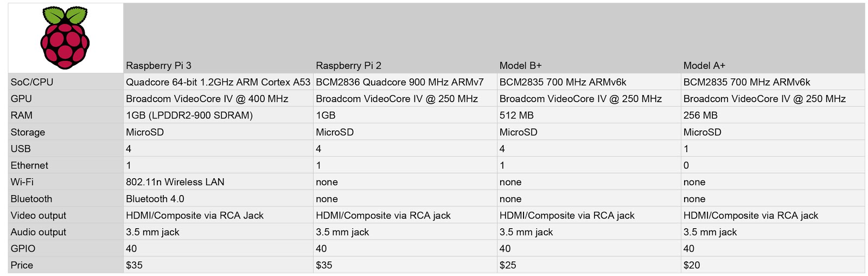Image resolution: width=868 pixels, height=276 pixels.
Task: Click the BCM2836 Quadcore 900 MHz ARMv7 cell
Action: pos(399,82)
